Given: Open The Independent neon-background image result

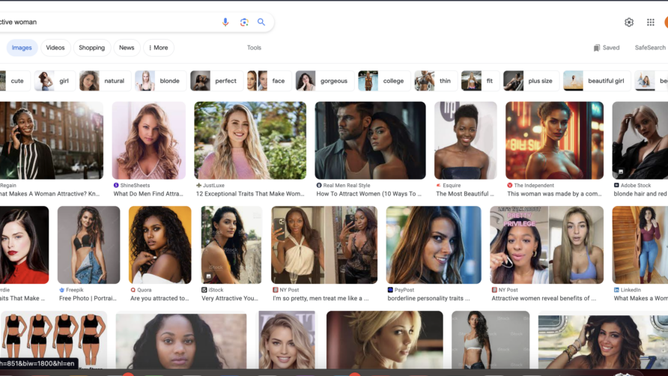Looking at the screenshot, I should tap(554, 140).
